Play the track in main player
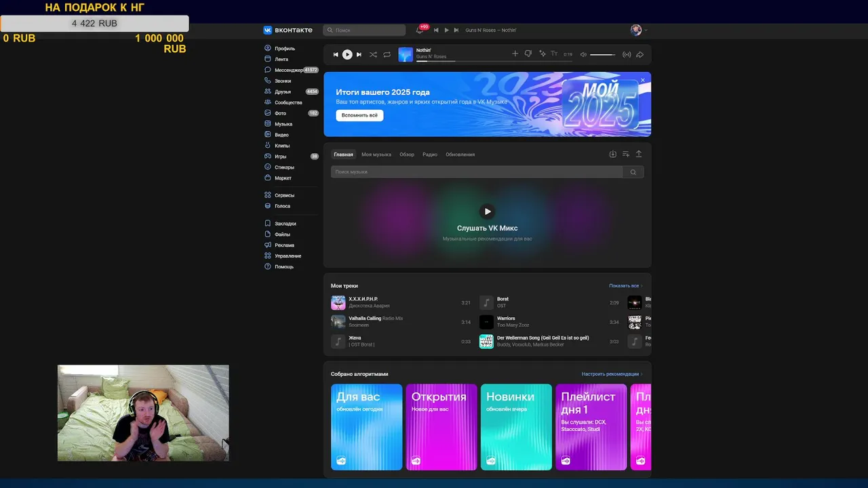 (347, 54)
